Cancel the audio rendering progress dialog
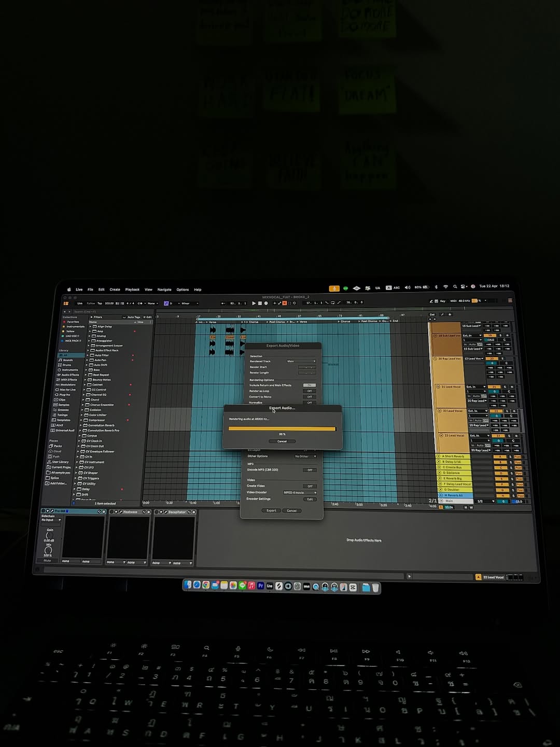This screenshot has height=747, width=560. pos(282,441)
